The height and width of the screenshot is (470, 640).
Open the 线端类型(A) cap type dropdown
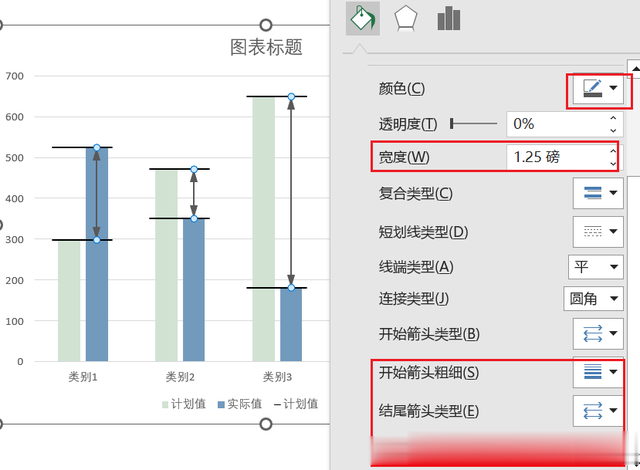pyautogui.click(x=596, y=267)
